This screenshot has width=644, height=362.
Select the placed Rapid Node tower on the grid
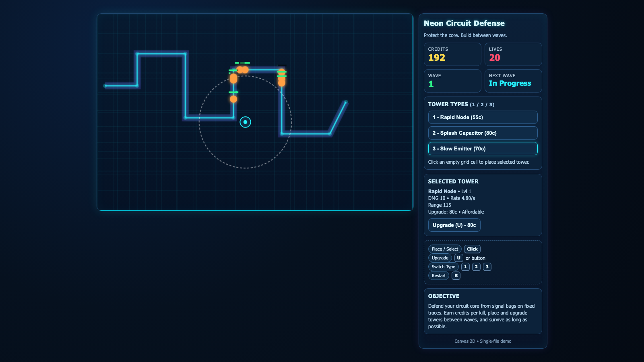(x=245, y=122)
